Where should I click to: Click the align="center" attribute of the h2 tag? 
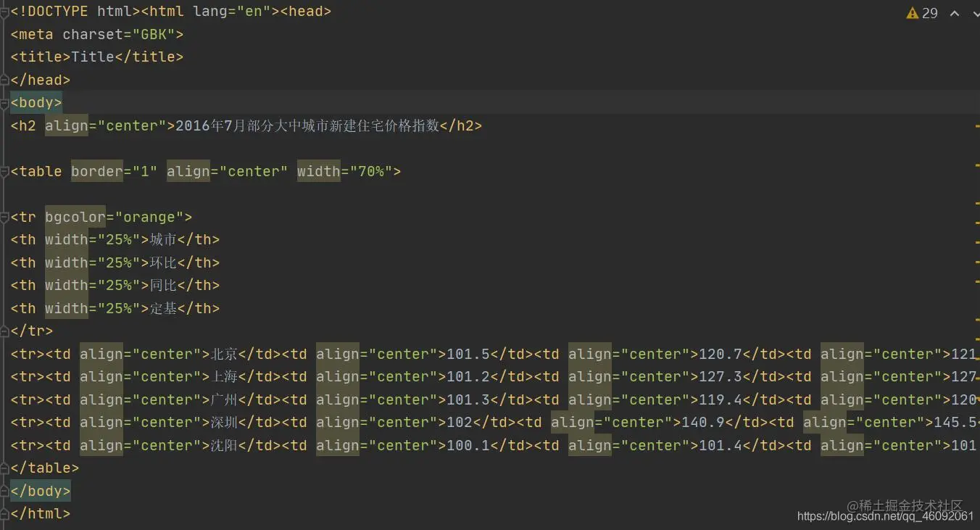click(106, 125)
